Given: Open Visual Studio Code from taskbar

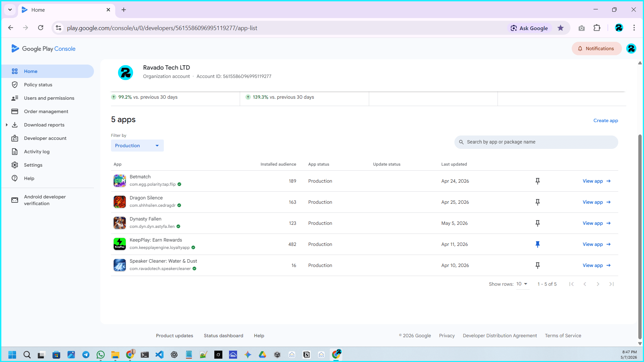Looking at the screenshot, I should (159, 355).
